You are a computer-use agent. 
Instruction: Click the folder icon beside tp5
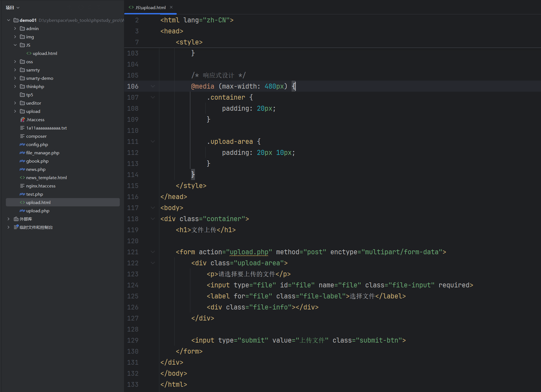pos(22,95)
